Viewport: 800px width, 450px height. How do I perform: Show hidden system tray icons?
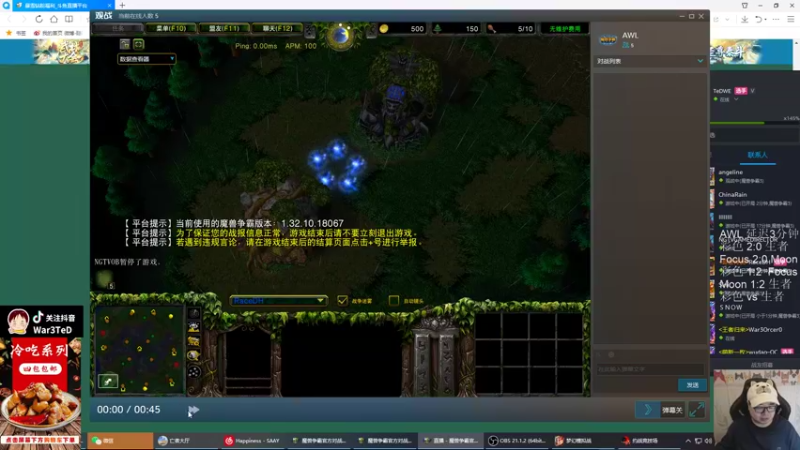pos(688,440)
